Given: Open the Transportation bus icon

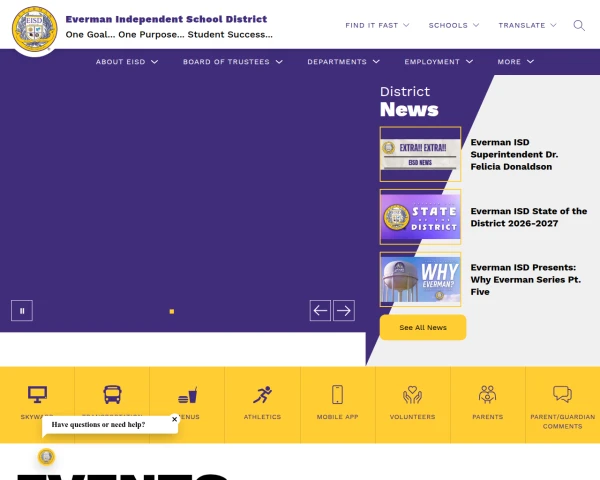Looking at the screenshot, I should click(112, 394).
